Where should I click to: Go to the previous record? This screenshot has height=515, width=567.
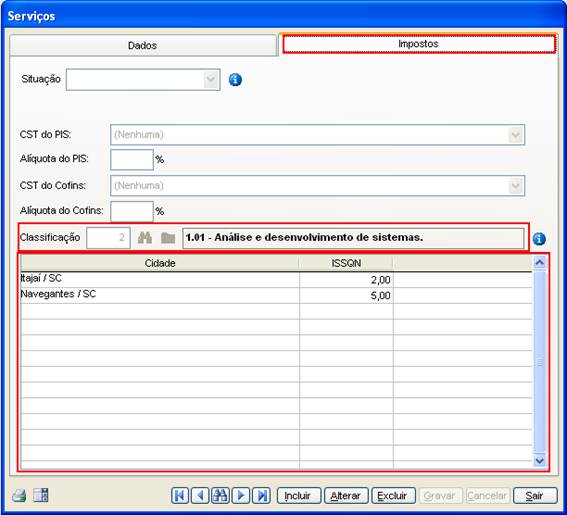pyautogui.click(x=200, y=495)
